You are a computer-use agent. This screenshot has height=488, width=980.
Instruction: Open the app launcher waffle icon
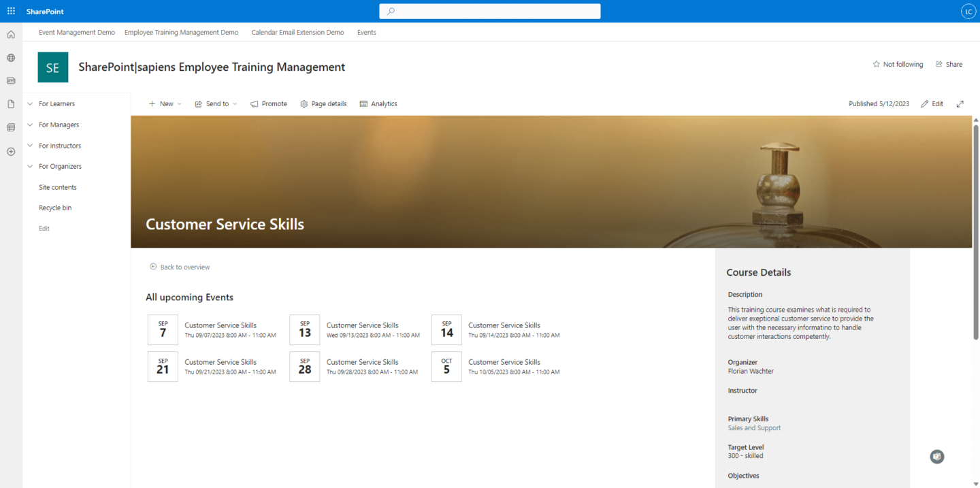pyautogui.click(x=11, y=11)
